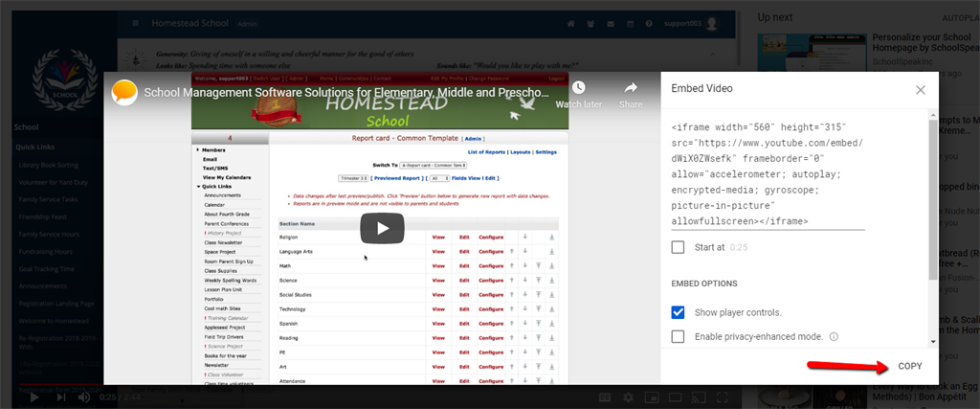Open the hamburger menu in Homestead header
The image size is (980, 409).
(136, 24)
